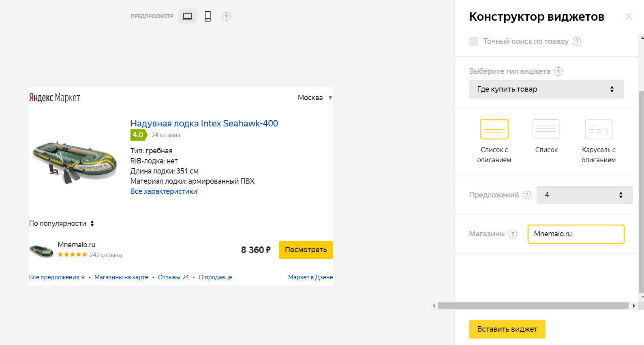The width and height of the screenshot is (644, 345).
Task: Click the horizontal scrollbar thumb in panel
Action: 533,306
